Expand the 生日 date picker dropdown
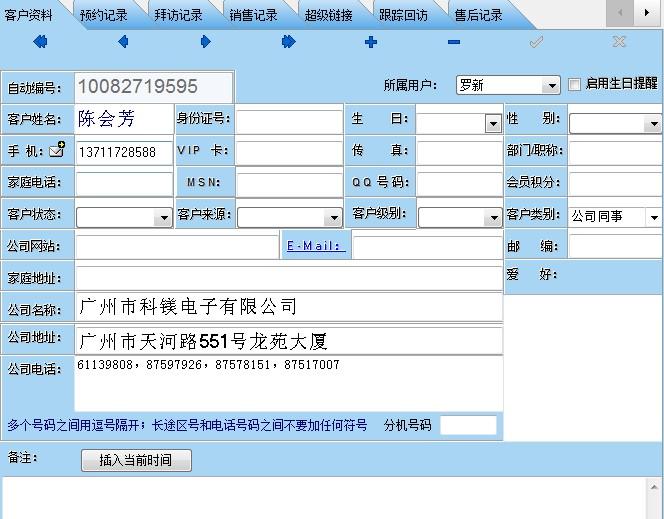Image resolution: width=664 pixels, height=519 pixels. click(x=492, y=124)
